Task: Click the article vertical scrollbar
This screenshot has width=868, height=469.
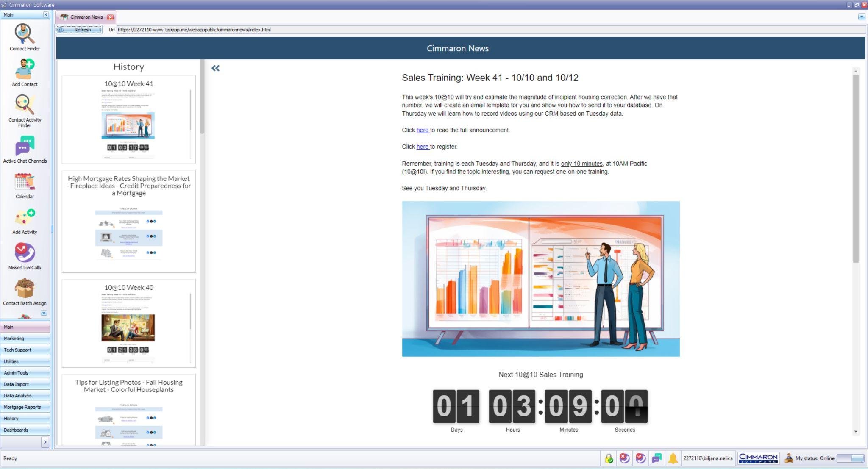Action: [856, 169]
